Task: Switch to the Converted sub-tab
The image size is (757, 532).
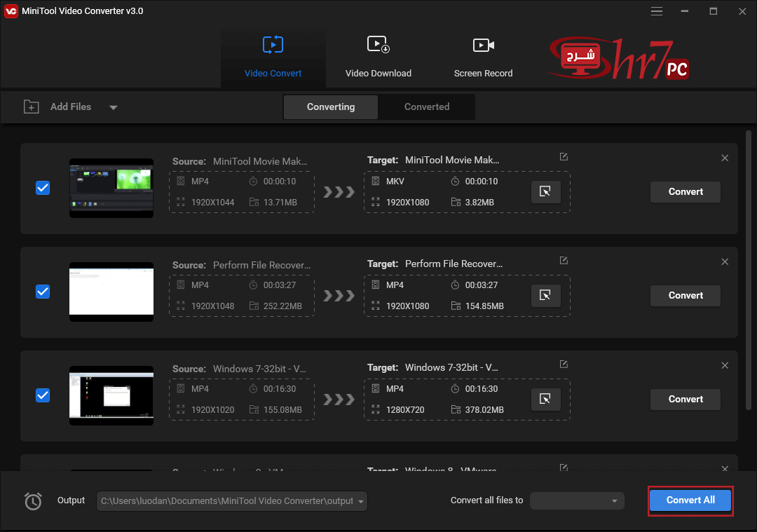Action: coord(427,107)
